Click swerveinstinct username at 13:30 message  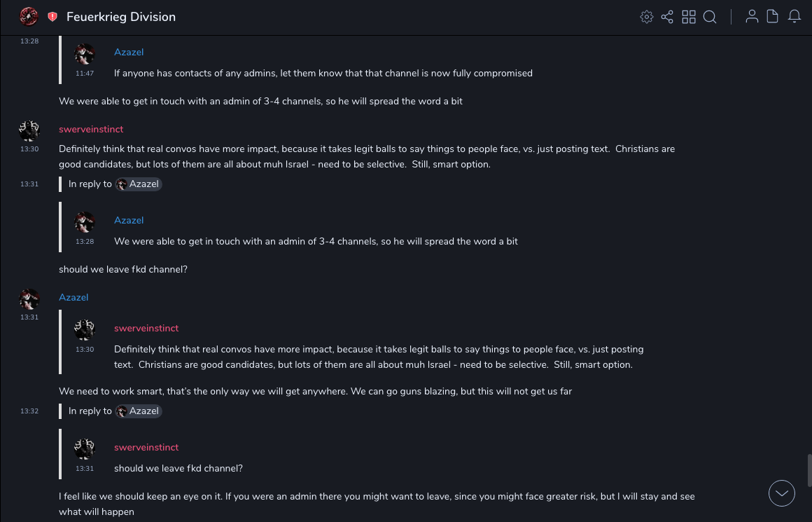91,130
